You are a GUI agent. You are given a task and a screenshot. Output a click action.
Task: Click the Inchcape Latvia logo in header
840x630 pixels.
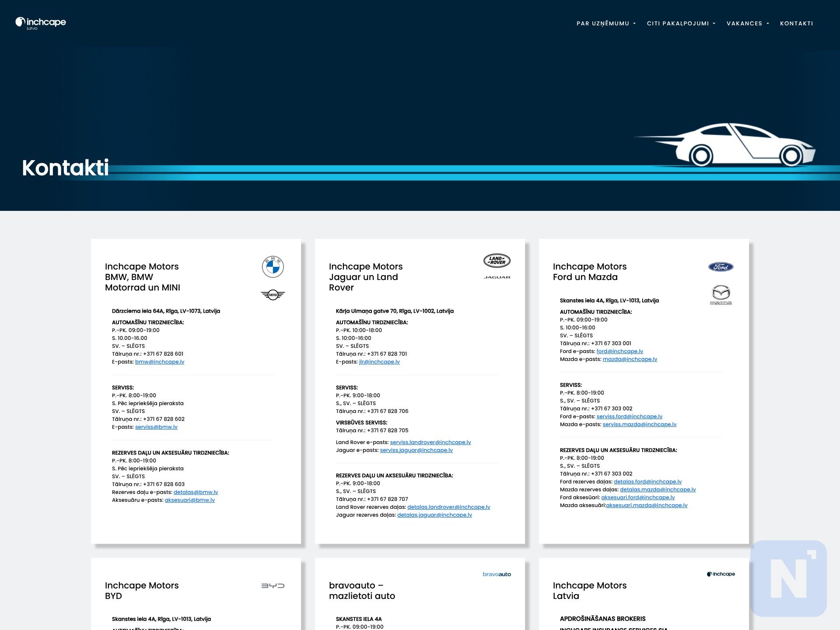click(41, 23)
